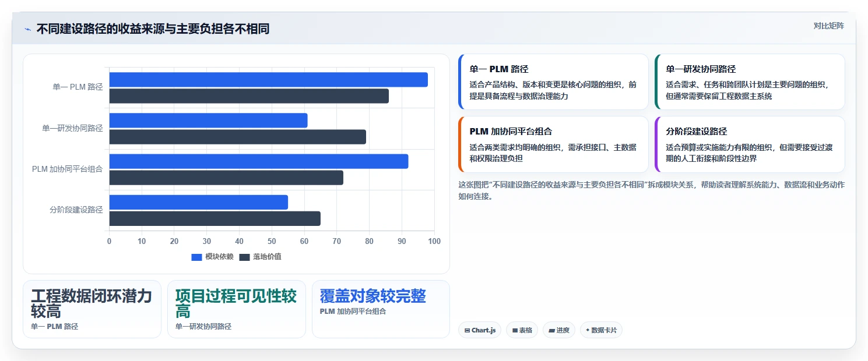Click the blue 模块依赖 legend color box
This screenshot has height=361, width=868.
click(196, 257)
